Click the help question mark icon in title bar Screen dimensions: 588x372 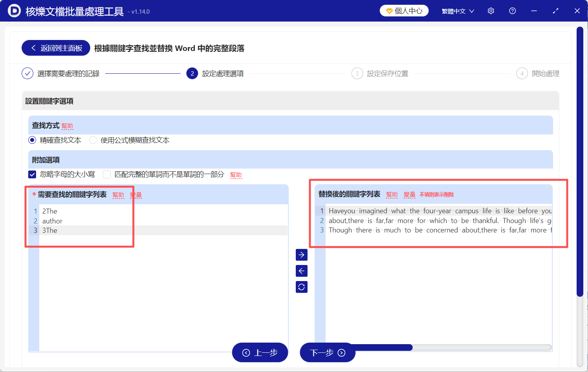point(512,11)
